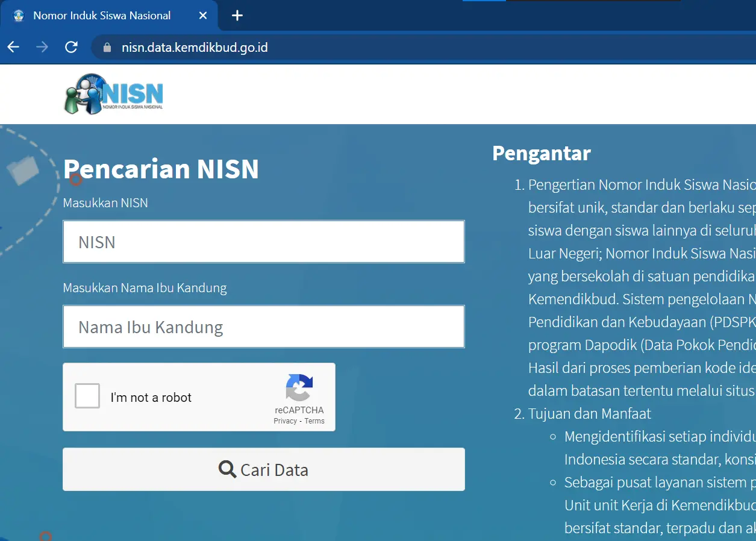Click the NISN logo in the header
The image size is (756, 541).
point(114,94)
